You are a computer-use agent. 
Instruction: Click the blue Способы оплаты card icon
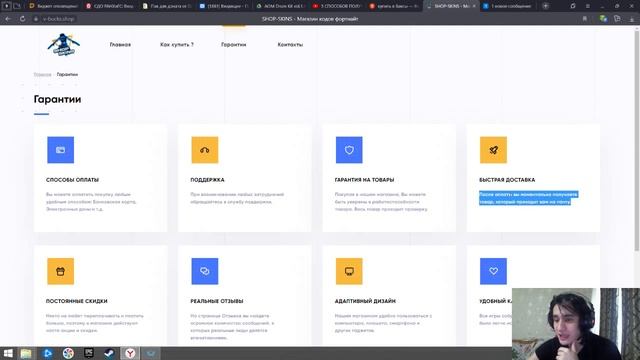pos(60,150)
